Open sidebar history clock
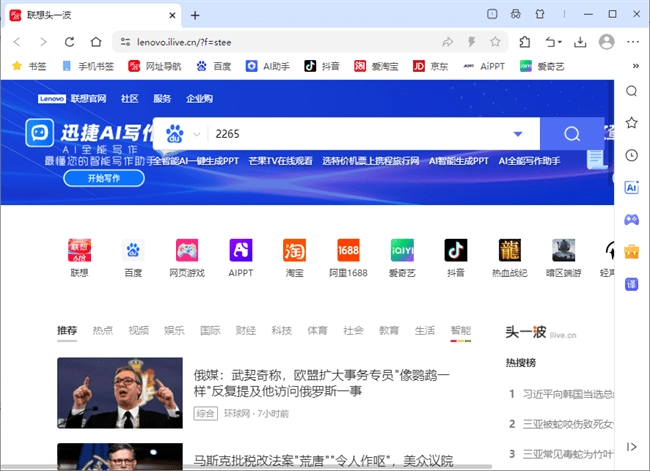The image size is (650, 471). (631, 155)
